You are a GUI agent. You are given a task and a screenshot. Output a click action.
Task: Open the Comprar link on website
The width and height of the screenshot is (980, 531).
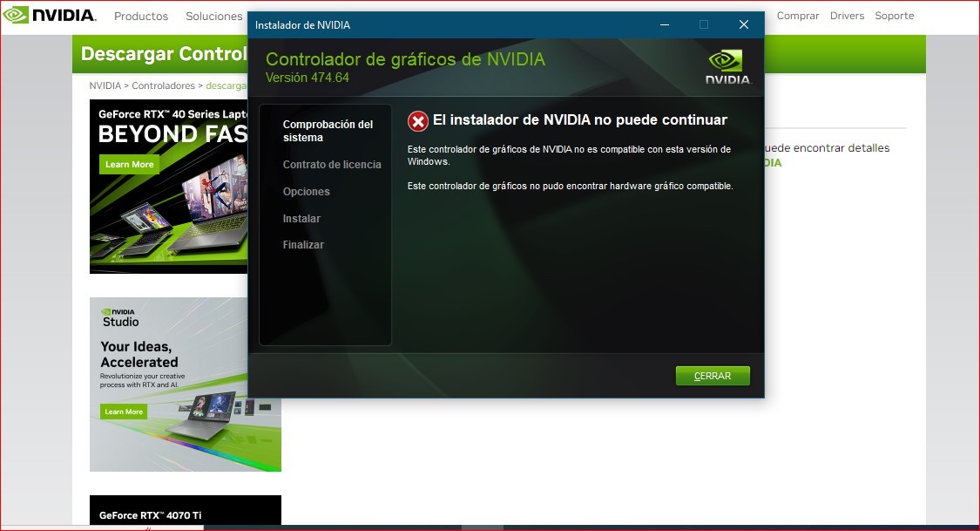point(797,16)
